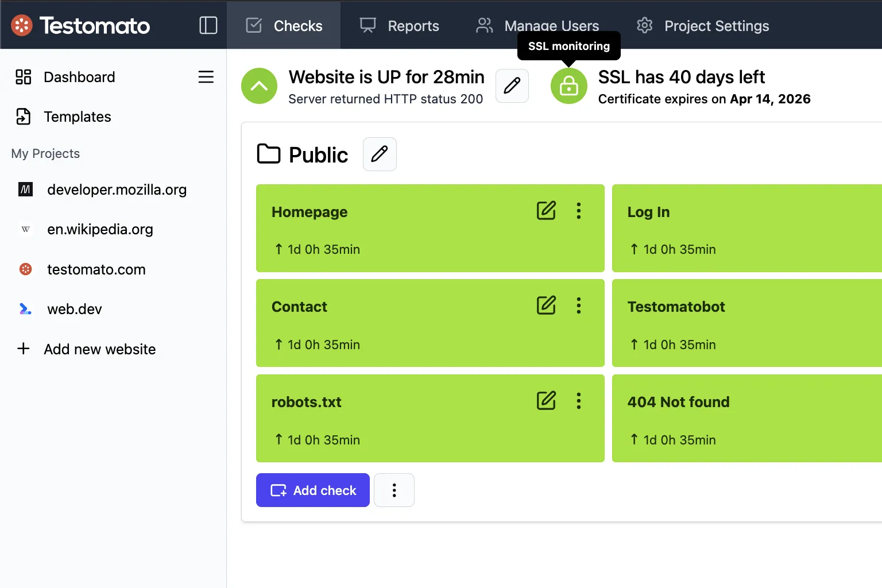Open the kebab menu on the Homepage check
Viewport: 882px width, 588px height.
[x=578, y=211]
